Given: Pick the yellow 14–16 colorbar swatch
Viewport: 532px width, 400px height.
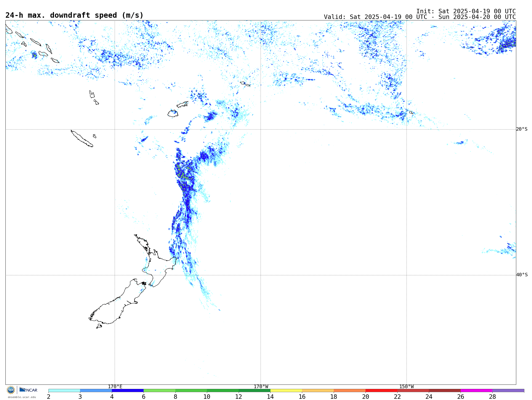Looking at the screenshot, I should (286, 391).
